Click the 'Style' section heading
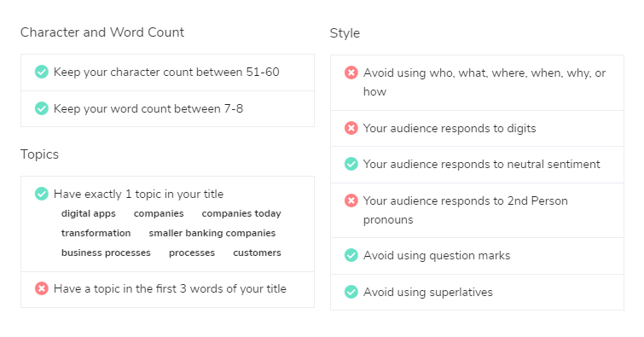This screenshot has width=644, height=337. pos(345,33)
